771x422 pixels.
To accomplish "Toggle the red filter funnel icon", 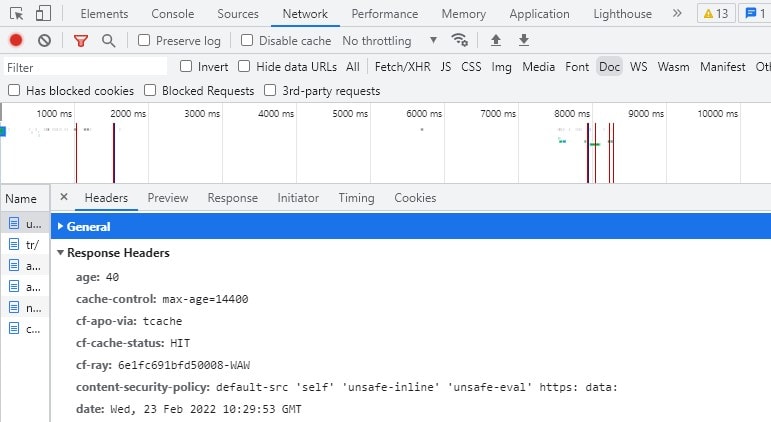I will tap(81, 41).
